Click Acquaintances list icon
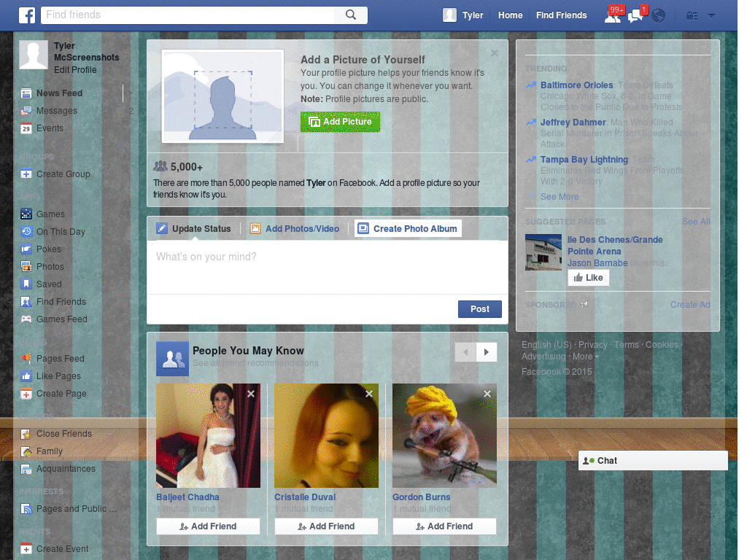Screen dimensions: 747x560 coord(26,469)
